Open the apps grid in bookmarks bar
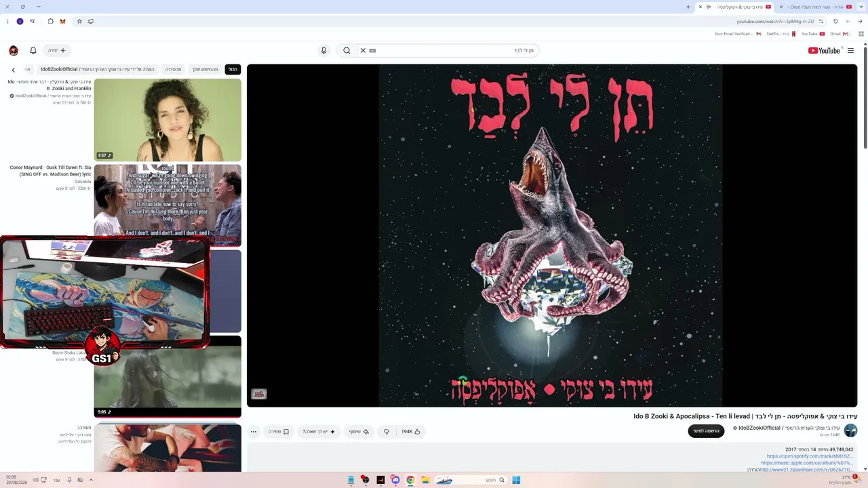868x488 pixels. (861, 34)
